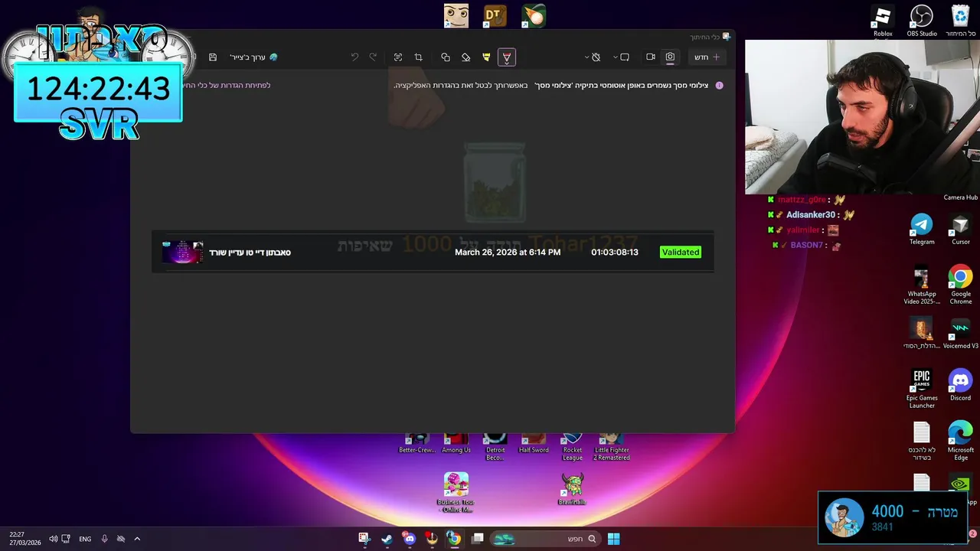Open text actions tool
The image size is (980, 551).
pyautogui.click(x=398, y=57)
